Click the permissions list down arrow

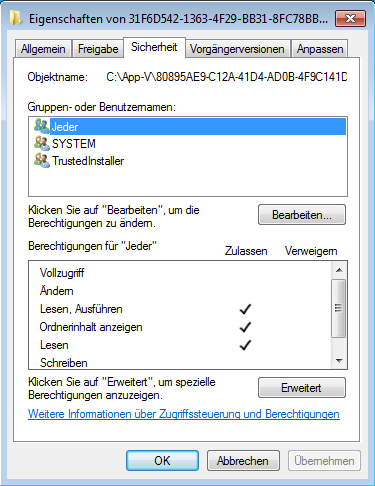click(339, 360)
